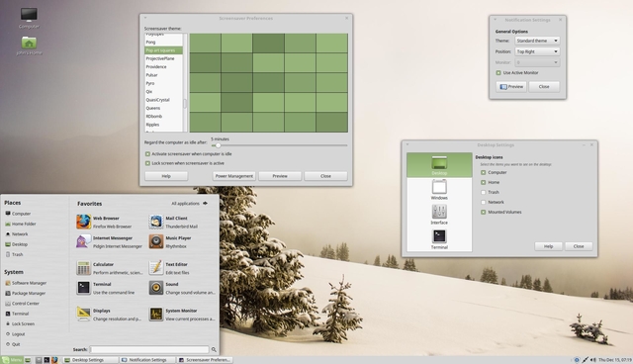Click the volume icon in system tray
The width and height of the screenshot is (633, 364).
pyautogui.click(x=593, y=360)
